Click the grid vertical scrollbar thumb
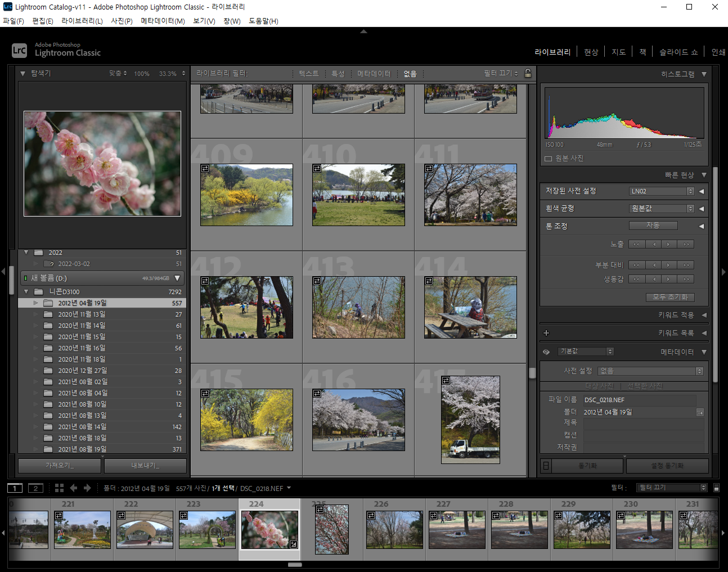This screenshot has width=728, height=572. 532,373
